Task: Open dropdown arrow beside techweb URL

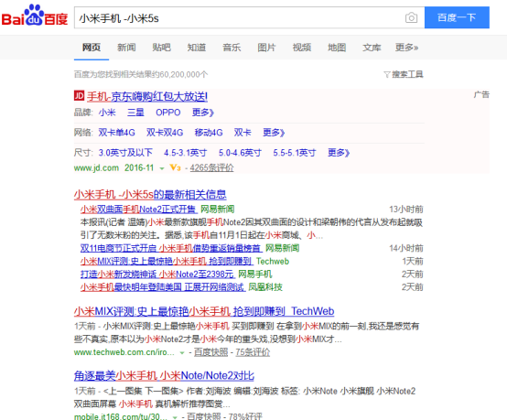Action: pos(182,353)
